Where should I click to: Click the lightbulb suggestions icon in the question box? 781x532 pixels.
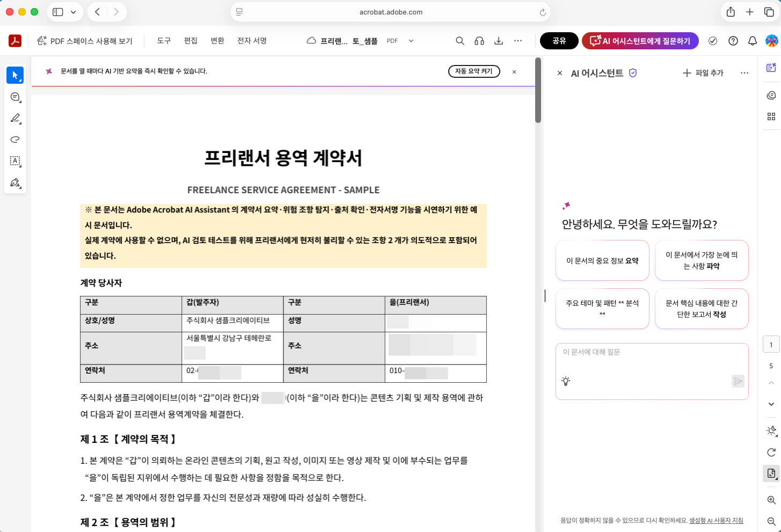(x=566, y=381)
